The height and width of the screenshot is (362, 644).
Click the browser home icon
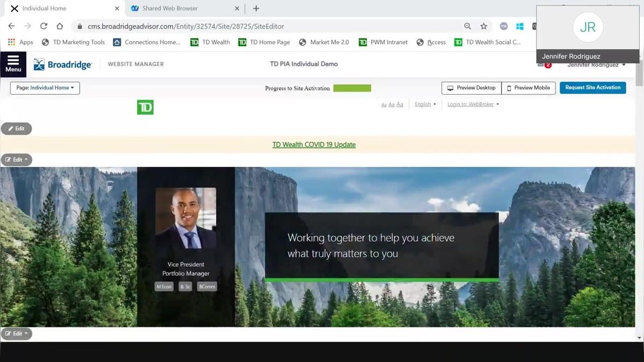60,26
